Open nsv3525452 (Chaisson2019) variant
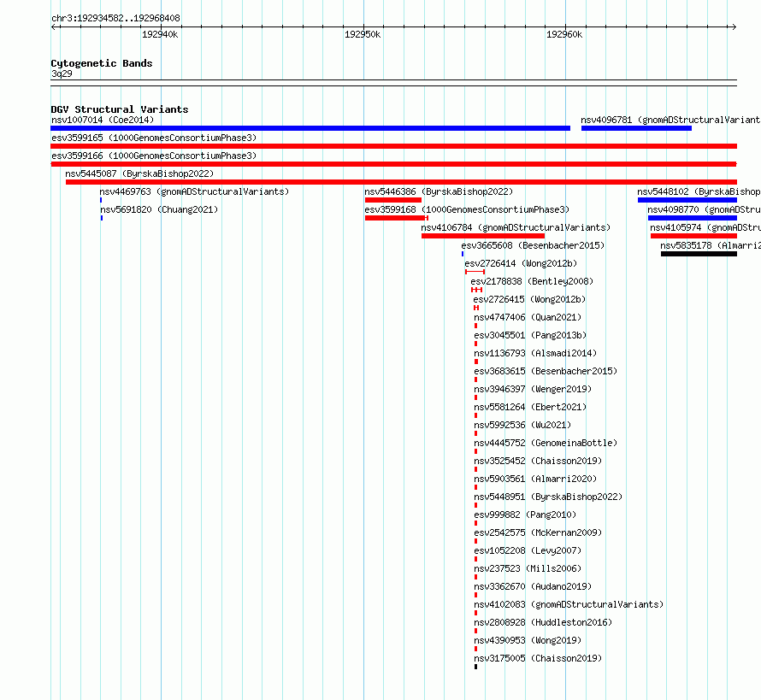The height and width of the screenshot is (700, 761). [538, 461]
